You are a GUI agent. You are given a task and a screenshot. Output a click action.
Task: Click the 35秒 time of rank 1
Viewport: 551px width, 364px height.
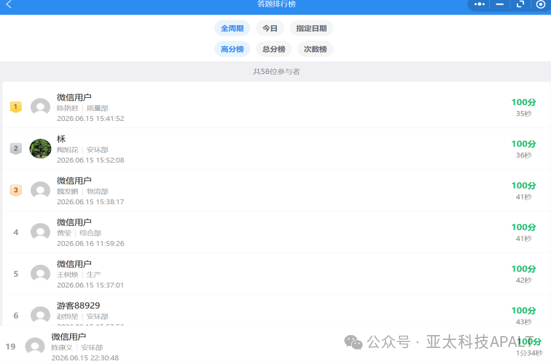pos(524,114)
